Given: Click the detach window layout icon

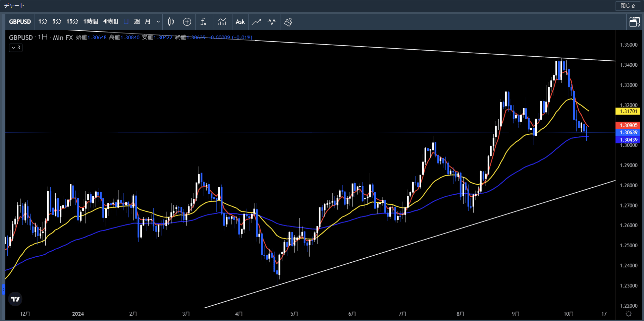Looking at the screenshot, I should (x=634, y=22).
